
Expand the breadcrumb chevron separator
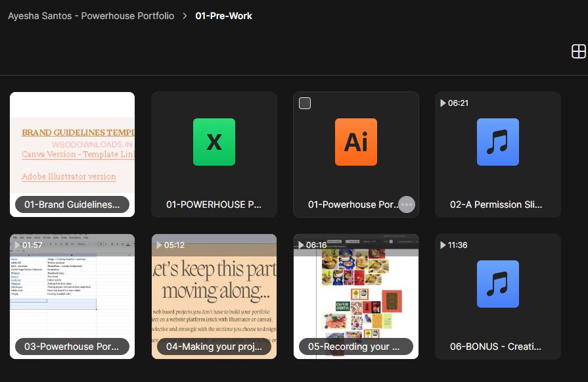tap(185, 16)
